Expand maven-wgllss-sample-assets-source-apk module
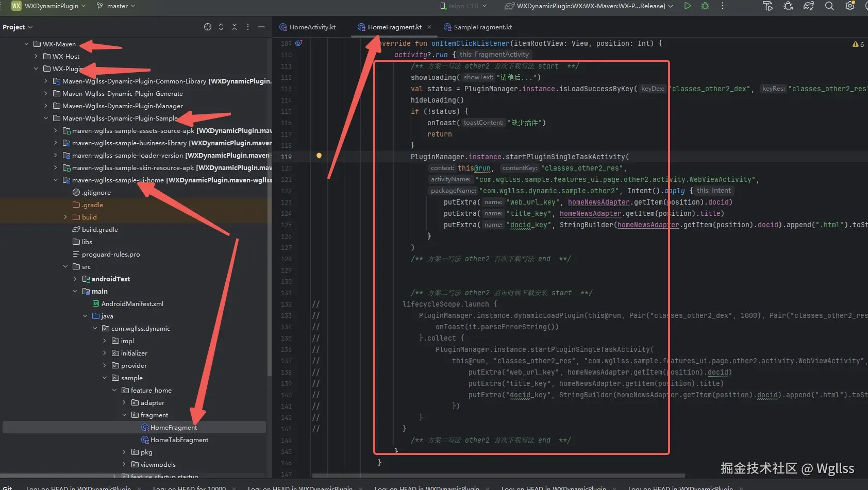Screen dimensions: 868x490 pyautogui.click(x=56, y=130)
